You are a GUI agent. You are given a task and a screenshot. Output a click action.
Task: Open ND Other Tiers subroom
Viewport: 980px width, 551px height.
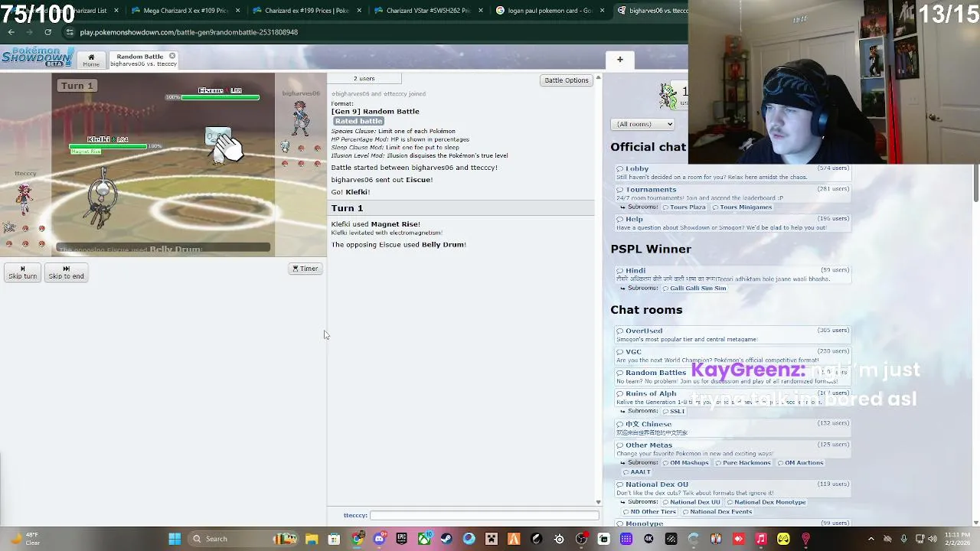click(x=648, y=512)
